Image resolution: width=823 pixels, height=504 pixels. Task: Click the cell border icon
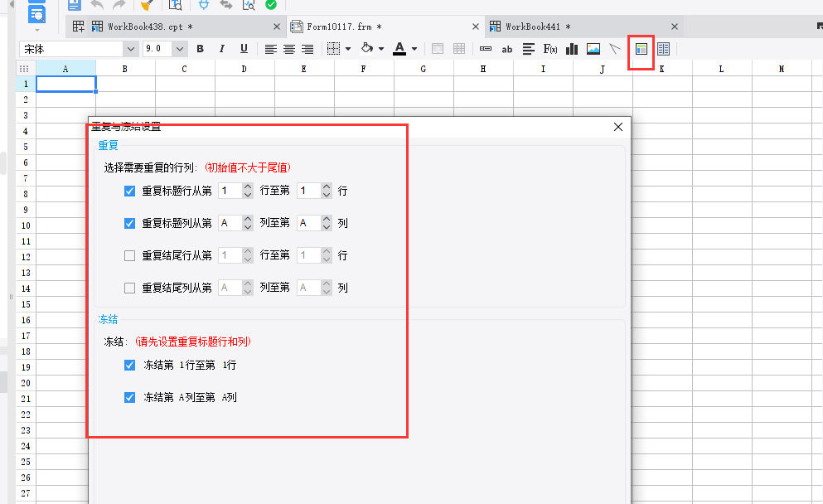click(x=333, y=49)
